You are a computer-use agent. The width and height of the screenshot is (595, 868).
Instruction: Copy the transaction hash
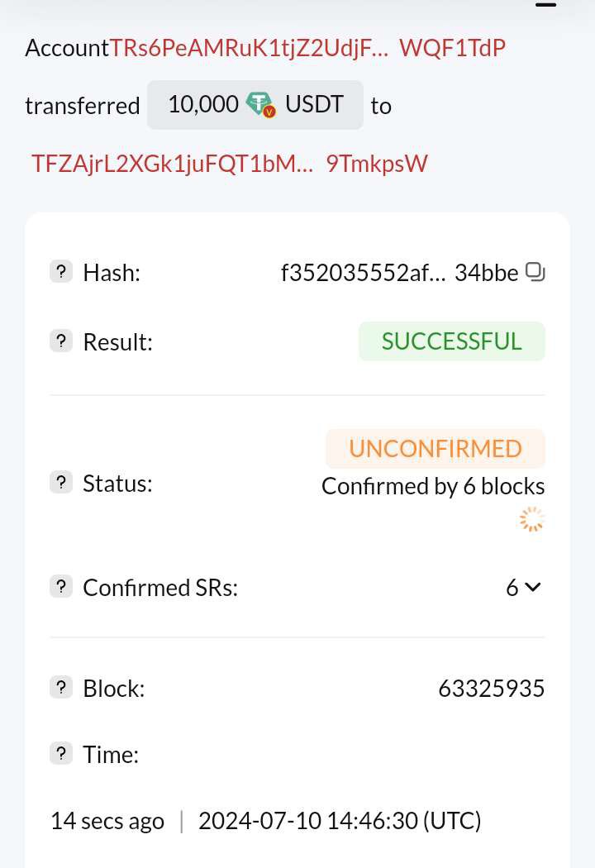point(535,272)
